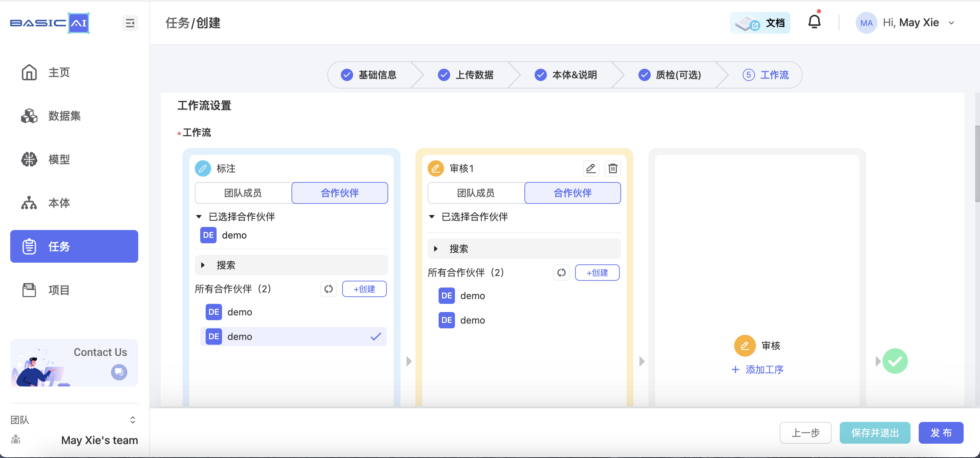The height and width of the screenshot is (458, 980).
Task: Click the checkmark on selected demo row
Action: click(376, 337)
